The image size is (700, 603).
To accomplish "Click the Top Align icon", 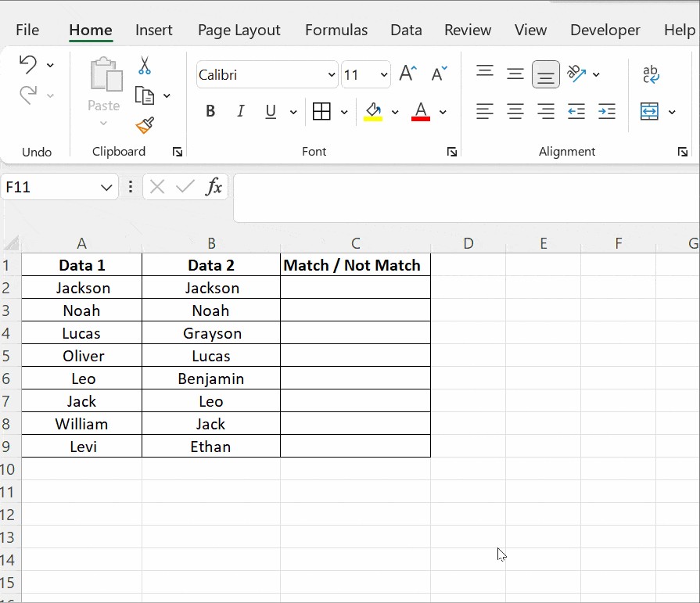I will pyautogui.click(x=485, y=71).
